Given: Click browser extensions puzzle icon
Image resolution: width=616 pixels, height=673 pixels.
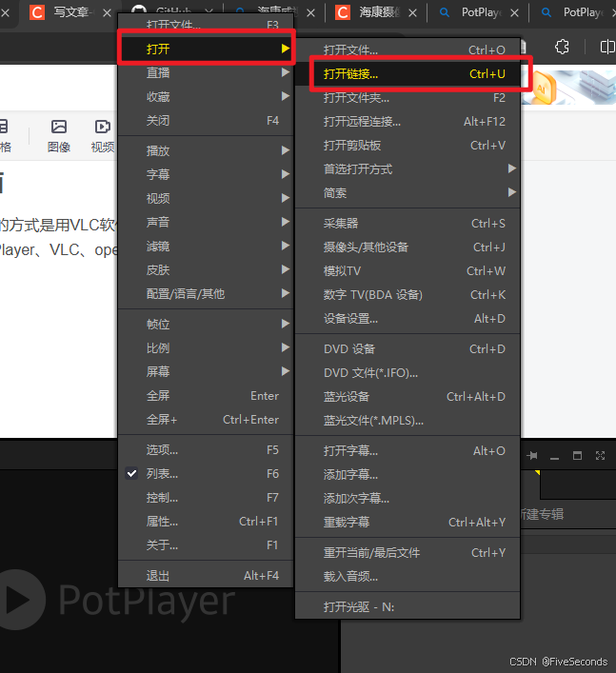Looking at the screenshot, I should click(x=562, y=47).
